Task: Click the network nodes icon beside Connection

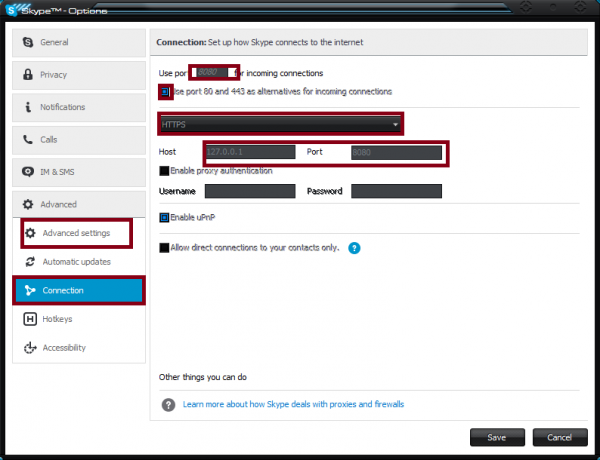Action: click(x=30, y=290)
